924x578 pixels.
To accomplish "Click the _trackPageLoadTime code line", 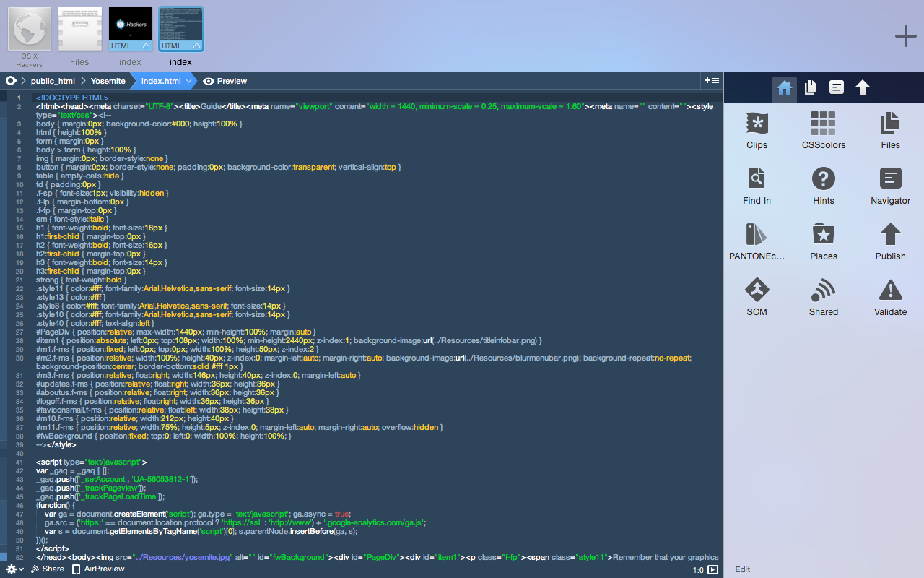I will pyautogui.click(x=101, y=496).
